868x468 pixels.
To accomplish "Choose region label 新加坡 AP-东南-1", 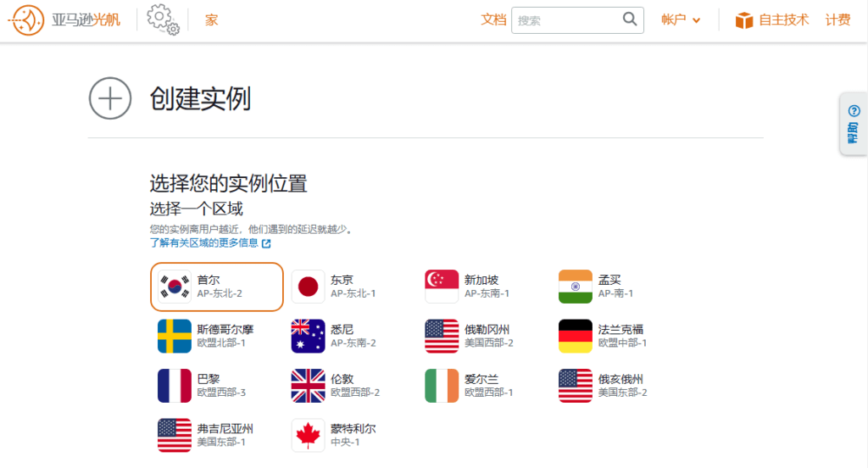I will tap(487, 287).
